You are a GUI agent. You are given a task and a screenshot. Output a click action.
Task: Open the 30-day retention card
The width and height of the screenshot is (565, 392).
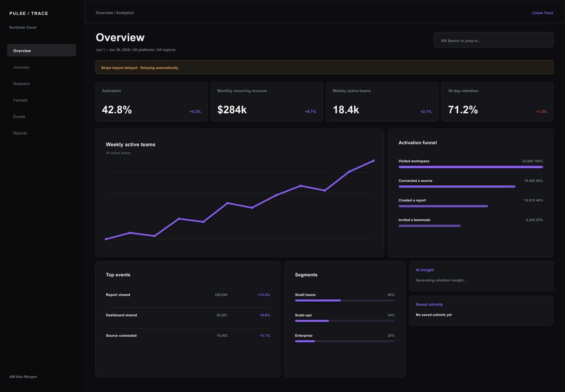[x=498, y=102]
